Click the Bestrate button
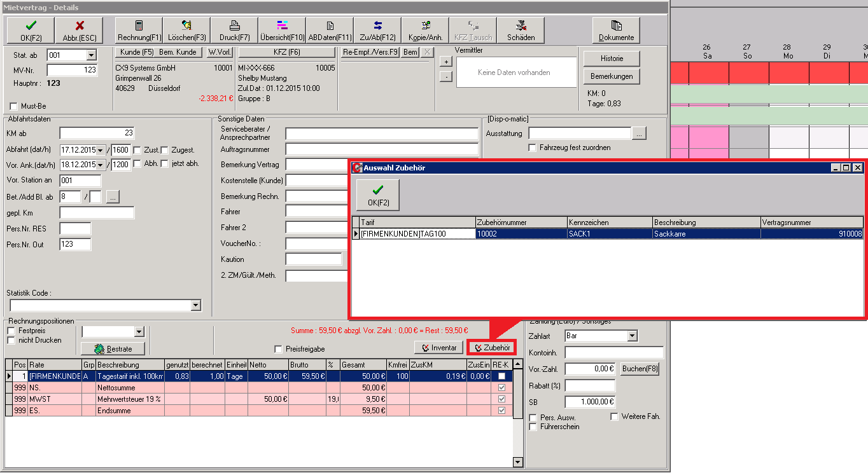The height and width of the screenshot is (473, 868). 113,348
